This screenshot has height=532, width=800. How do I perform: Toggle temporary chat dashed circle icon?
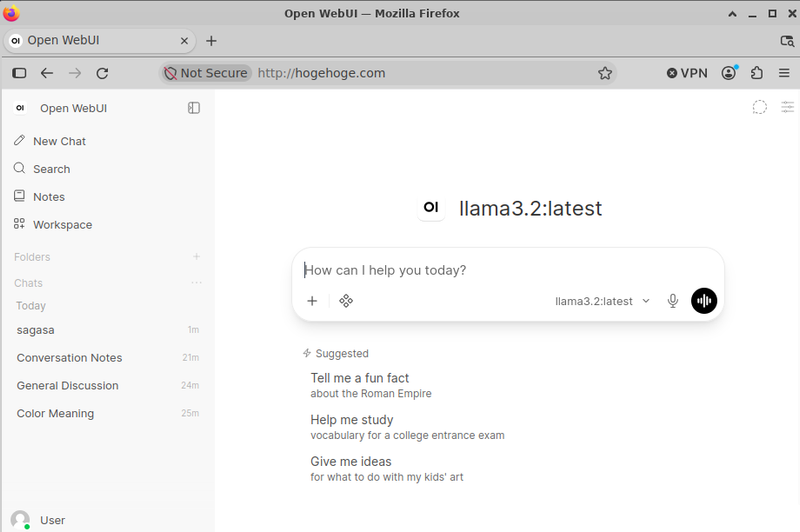tap(760, 107)
